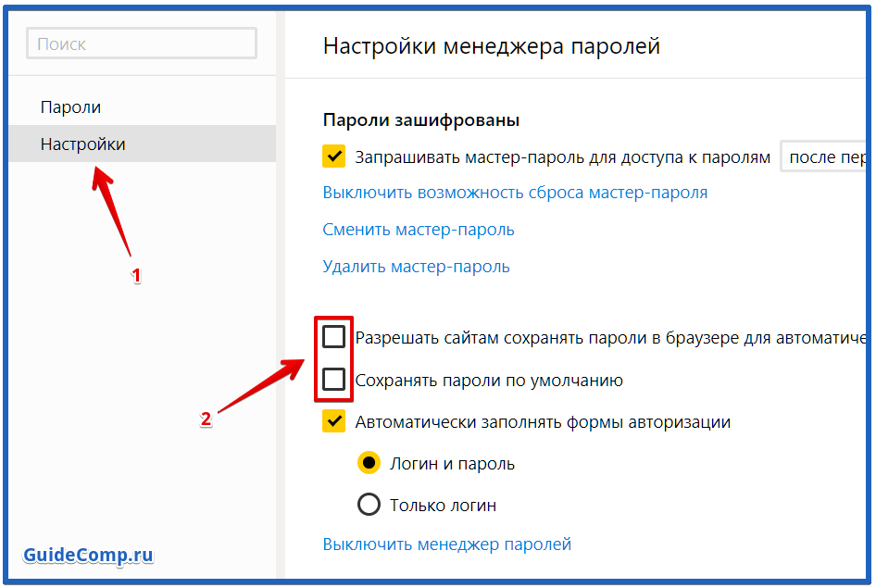Screen dimensions: 876x588
Task: Click Выключить возможность сброса мастер-пароля link
Action: coord(515,192)
